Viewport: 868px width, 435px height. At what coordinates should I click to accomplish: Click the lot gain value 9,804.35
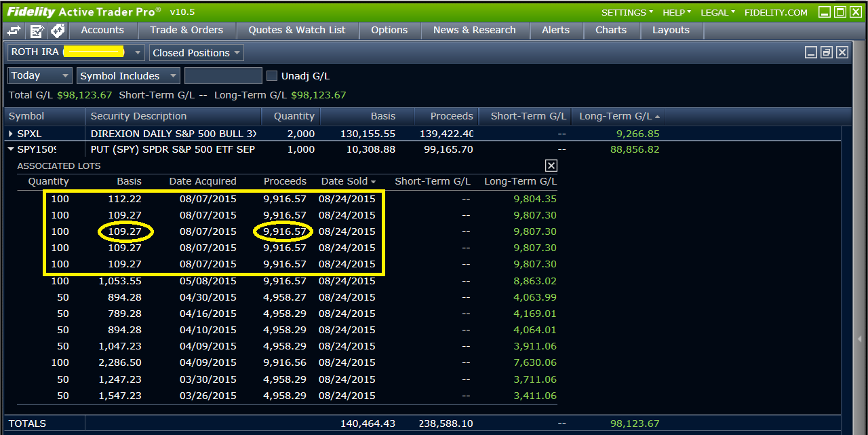click(535, 199)
